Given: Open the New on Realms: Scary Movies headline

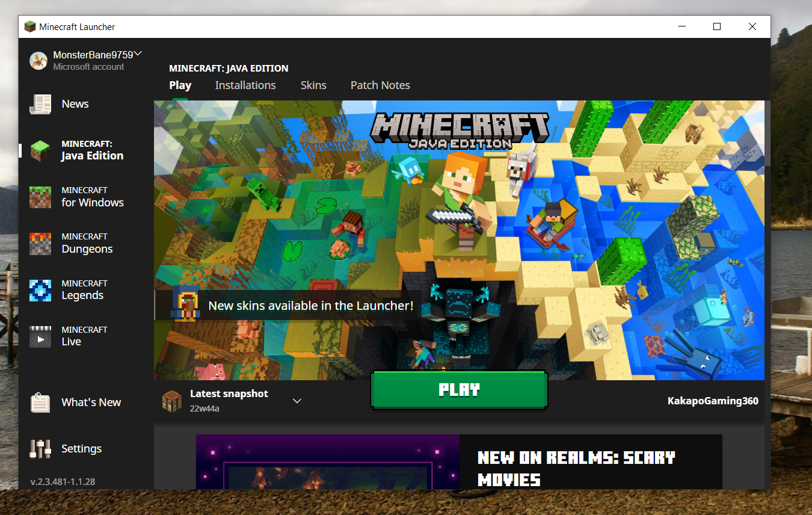Looking at the screenshot, I should coord(576,468).
